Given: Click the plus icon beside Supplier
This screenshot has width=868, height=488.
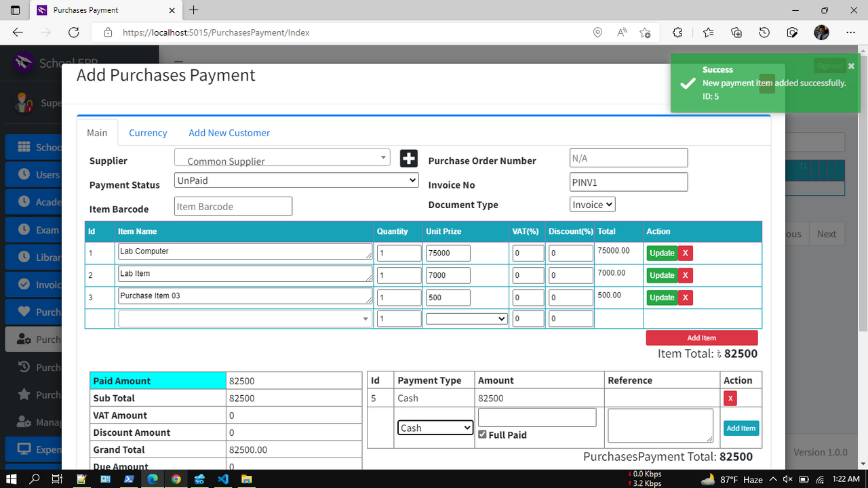Looking at the screenshot, I should (408, 159).
